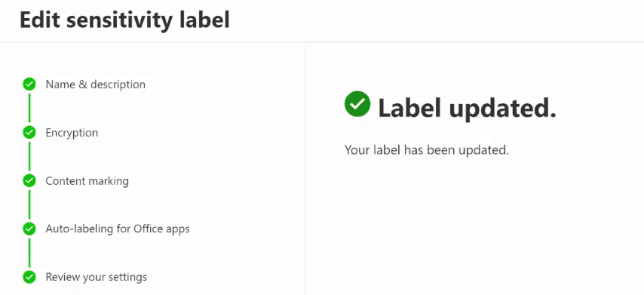Click the Label updated heading
Image resolution: width=644 pixels, height=295 pixels.
pos(467,109)
